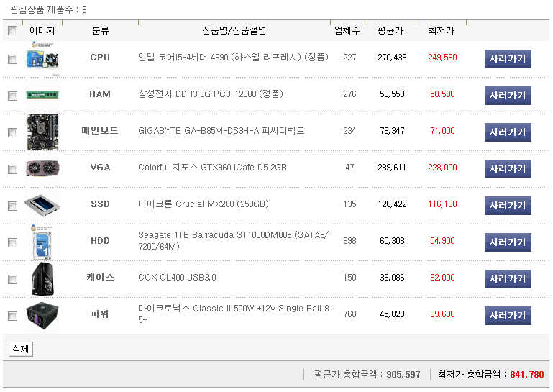The image size is (553, 392).
Task: Check the 파워 row checkbox
Action: [13, 316]
